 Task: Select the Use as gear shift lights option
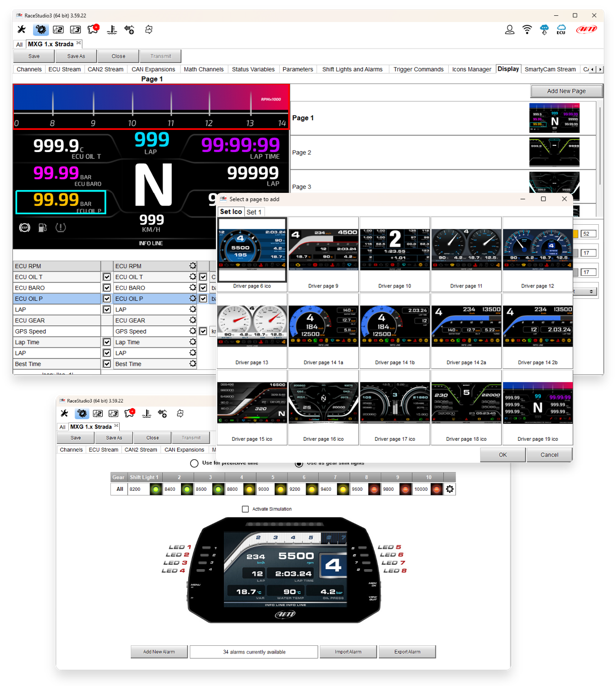point(299,464)
